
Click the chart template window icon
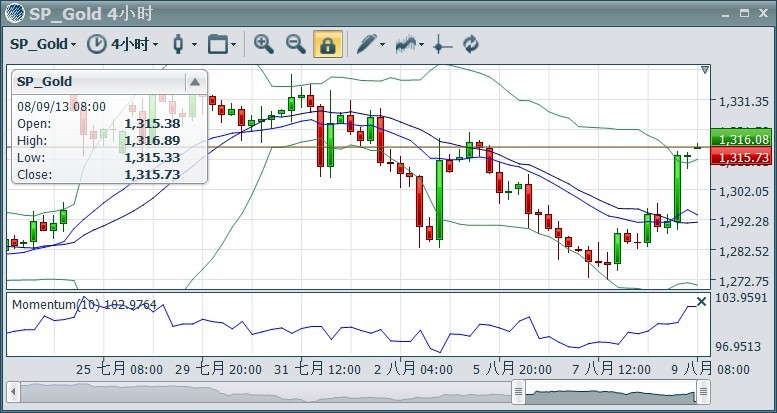click(217, 44)
